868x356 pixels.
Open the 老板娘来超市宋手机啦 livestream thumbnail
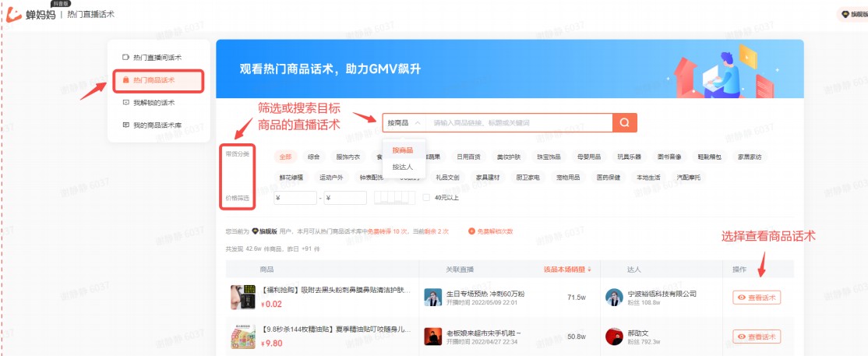click(433, 337)
